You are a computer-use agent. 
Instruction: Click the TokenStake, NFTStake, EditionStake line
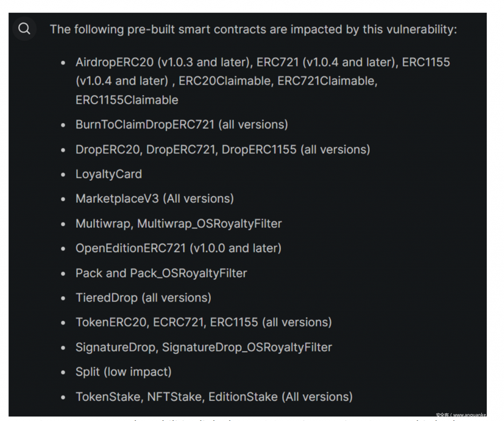[x=214, y=397]
